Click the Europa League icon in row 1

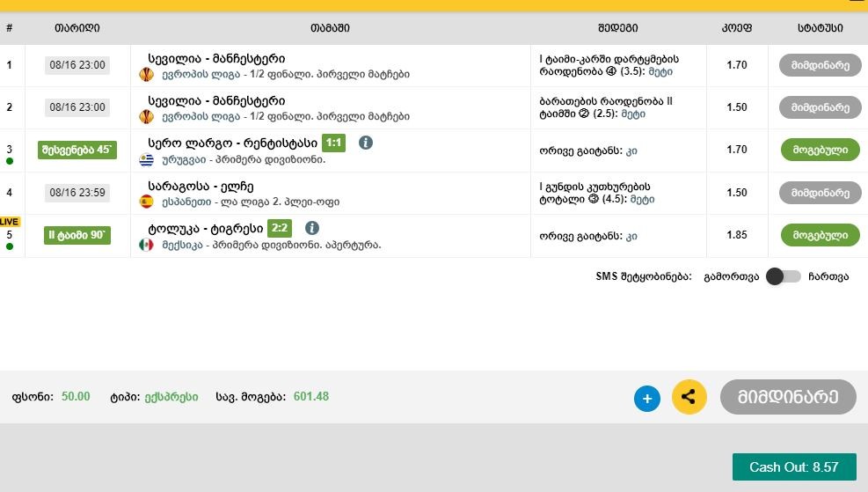click(146, 74)
